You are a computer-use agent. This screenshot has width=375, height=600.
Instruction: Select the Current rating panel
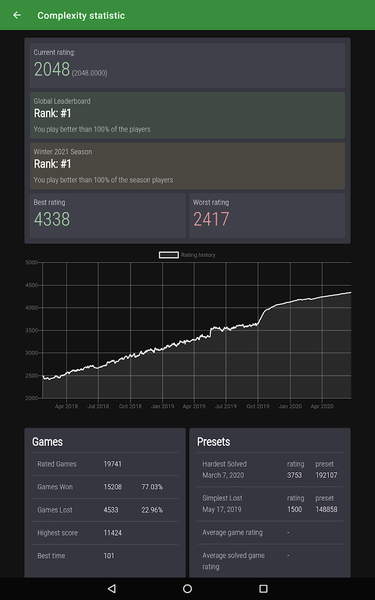(x=188, y=65)
